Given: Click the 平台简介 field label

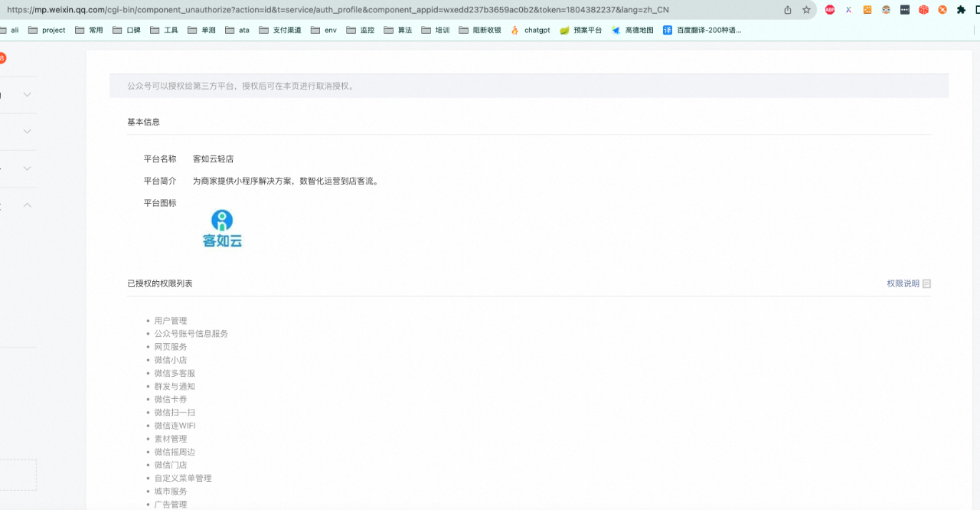Looking at the screenshot, I should 160,181.
